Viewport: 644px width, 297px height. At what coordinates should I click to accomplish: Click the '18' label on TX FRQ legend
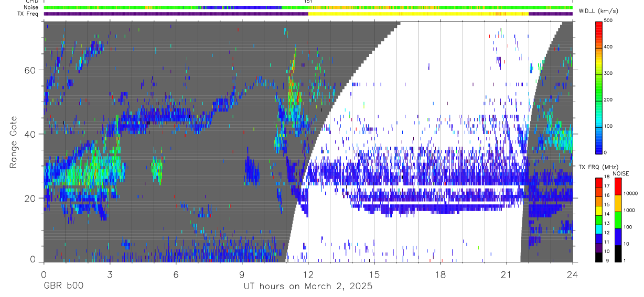coord(607,178)
